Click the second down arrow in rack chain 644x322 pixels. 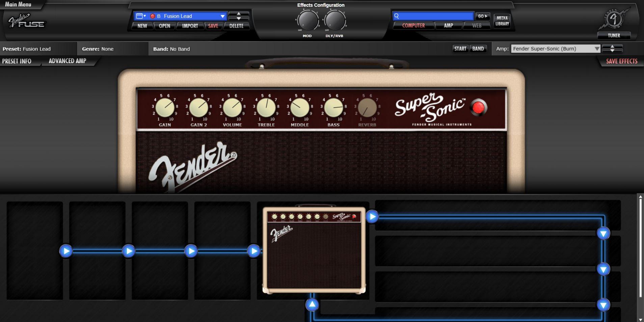pyautogui.click(x=603, y=269)
